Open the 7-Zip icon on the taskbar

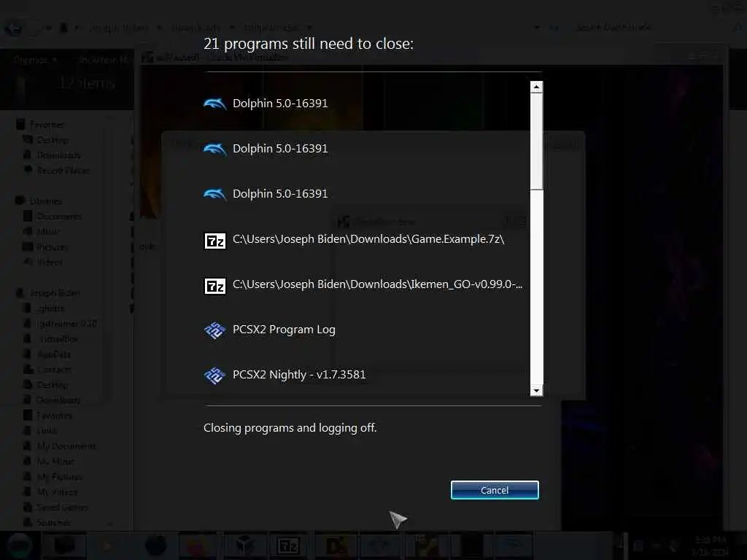coord(288,545)
